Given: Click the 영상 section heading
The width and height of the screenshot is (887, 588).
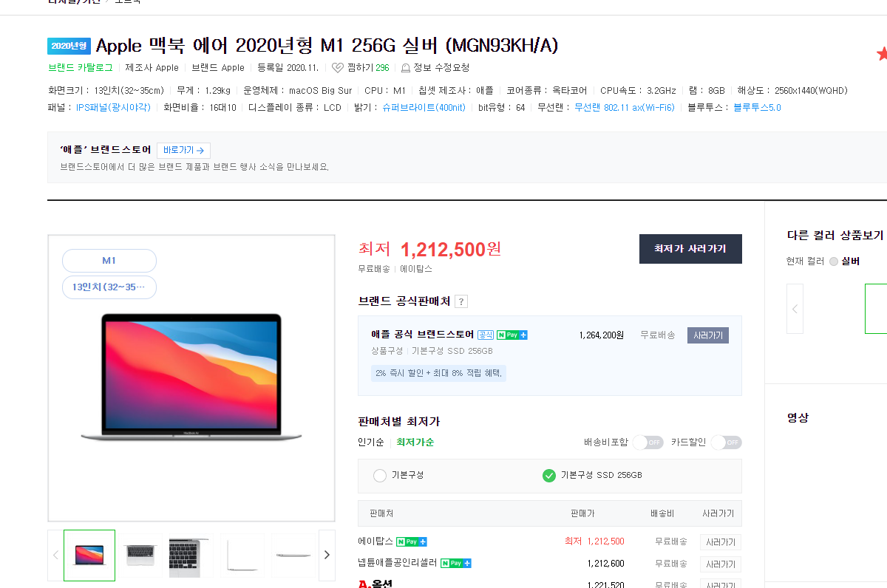Looking at the screenshot, I should coord(798,418).
